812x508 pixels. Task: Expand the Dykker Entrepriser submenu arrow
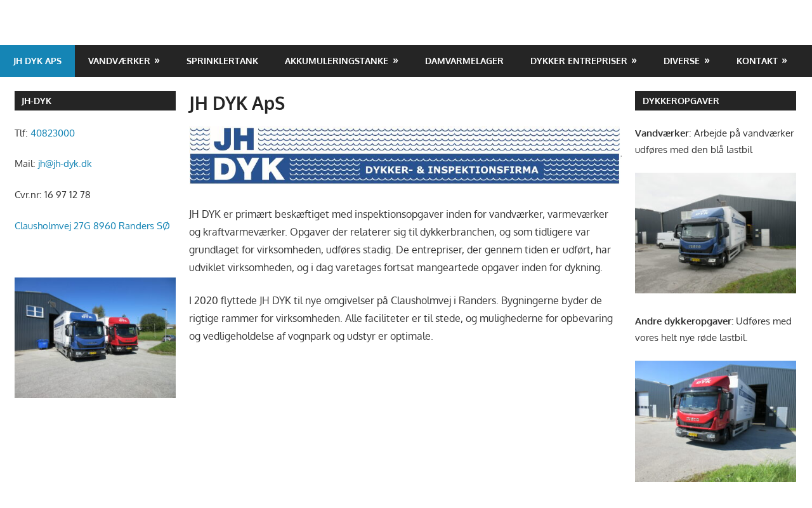[634, 60]
